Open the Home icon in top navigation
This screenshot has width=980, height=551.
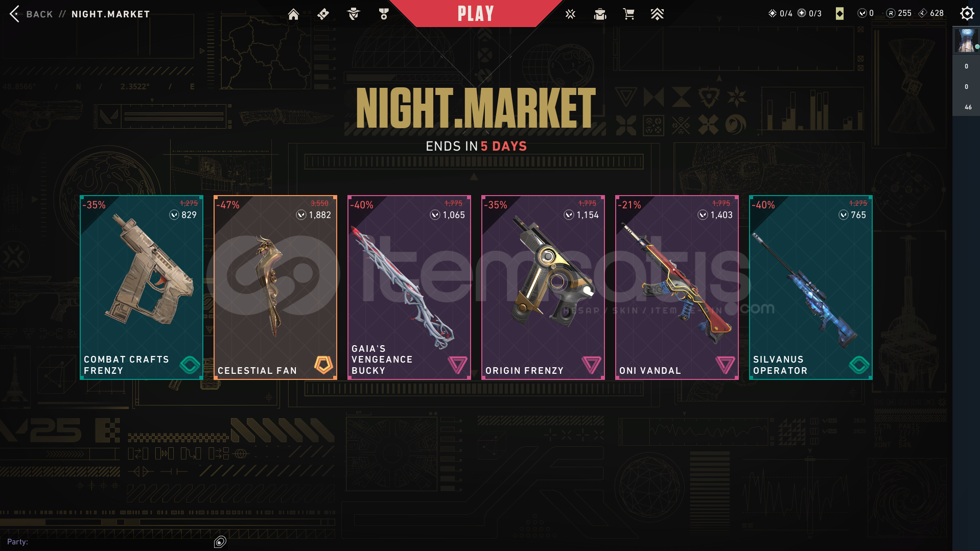click(293, 14)
